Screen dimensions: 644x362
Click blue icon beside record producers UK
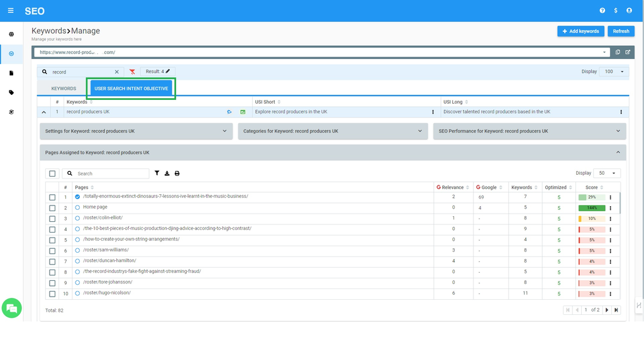point(229,112)
